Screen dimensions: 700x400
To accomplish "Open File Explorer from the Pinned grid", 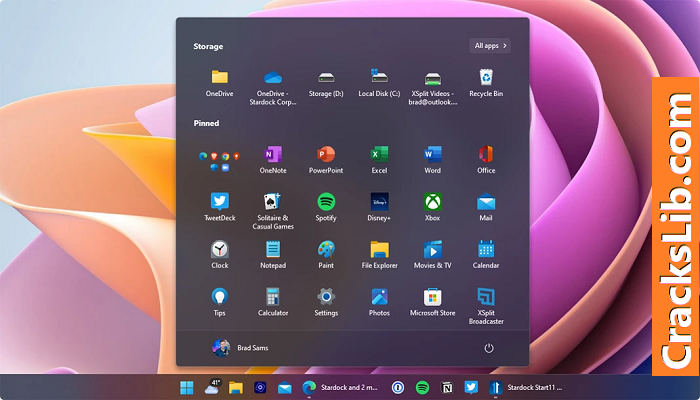I will coord(379,254).
